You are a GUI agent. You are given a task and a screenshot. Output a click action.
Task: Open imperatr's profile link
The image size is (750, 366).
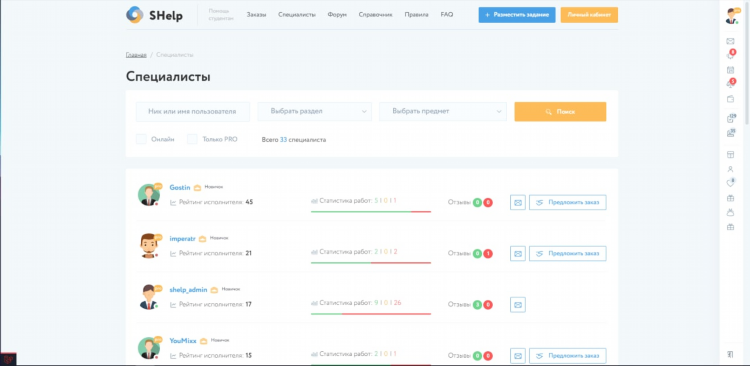[x=183, y=238]
